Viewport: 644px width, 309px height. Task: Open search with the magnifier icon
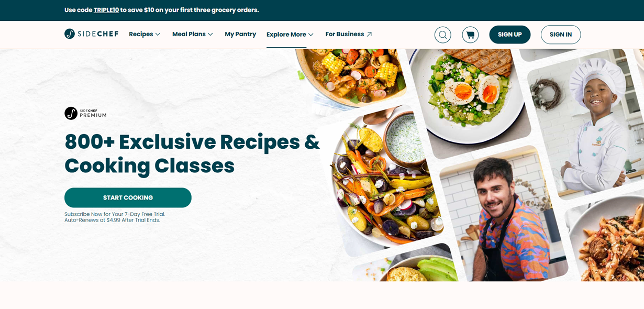(x=443, y=35)
